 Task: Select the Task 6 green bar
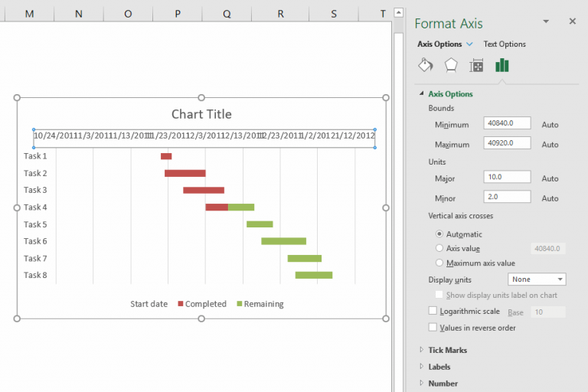pos(283,241)
